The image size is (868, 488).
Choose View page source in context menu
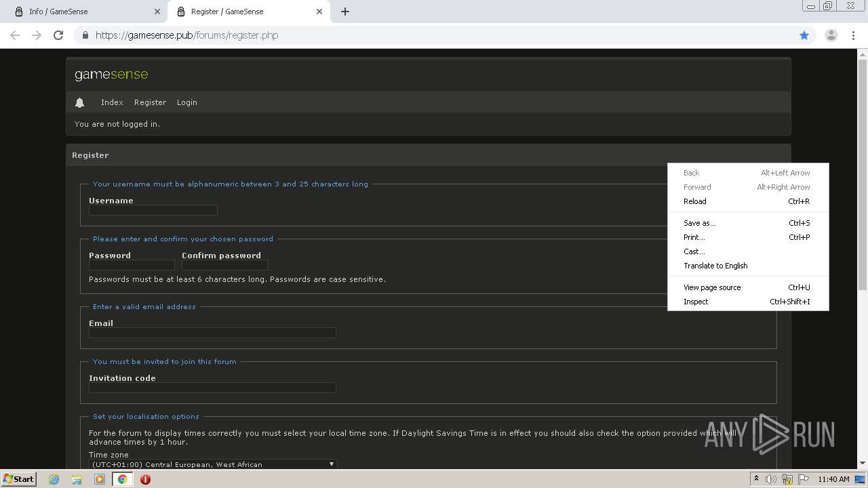tap(748, 287)
